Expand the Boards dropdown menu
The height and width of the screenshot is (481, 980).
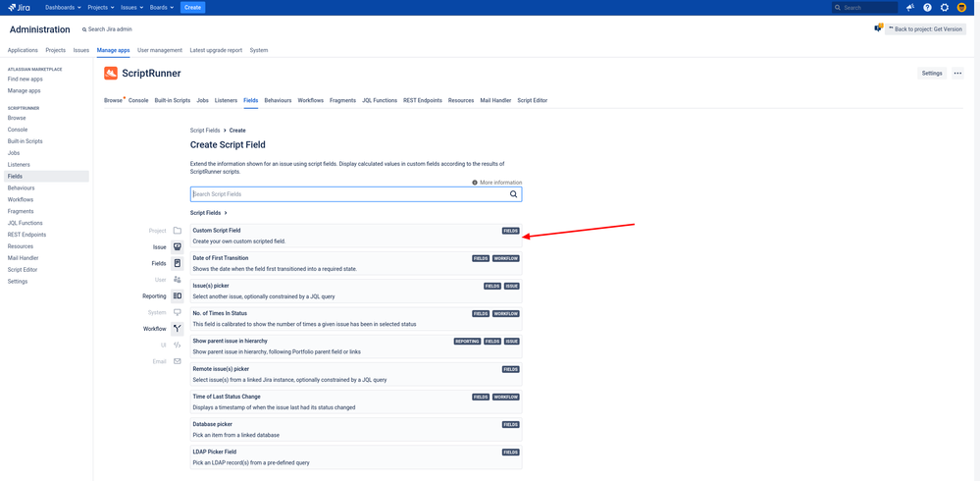161,8
